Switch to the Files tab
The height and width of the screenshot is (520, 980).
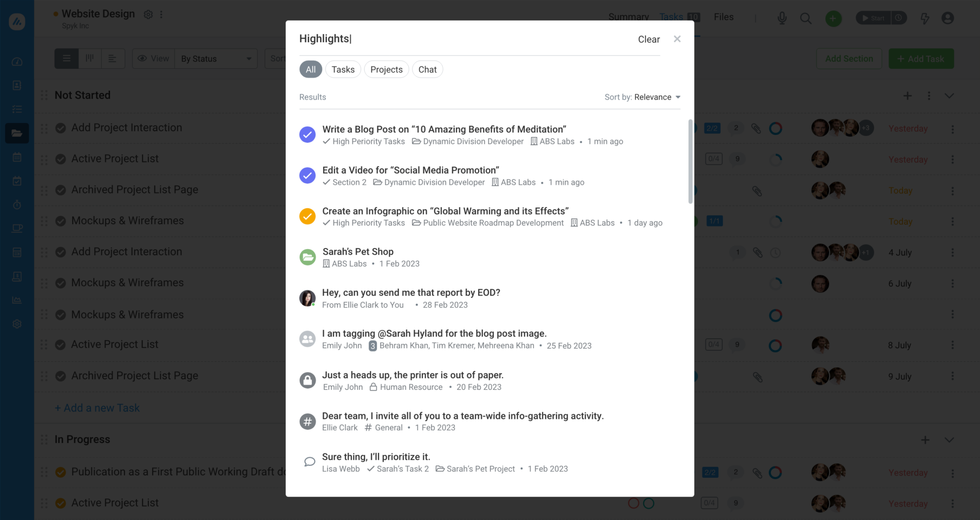point(724,17)
